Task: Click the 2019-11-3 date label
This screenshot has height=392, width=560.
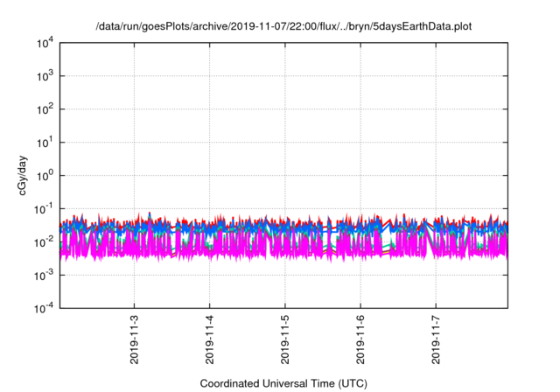Action: (x=134, y=339)
